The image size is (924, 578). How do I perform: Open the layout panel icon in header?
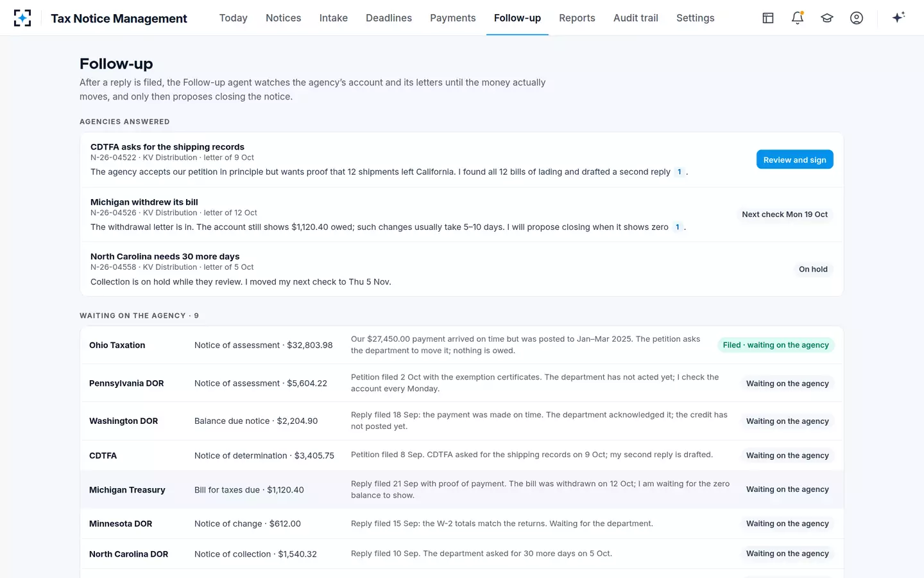(x=768, y=18)
